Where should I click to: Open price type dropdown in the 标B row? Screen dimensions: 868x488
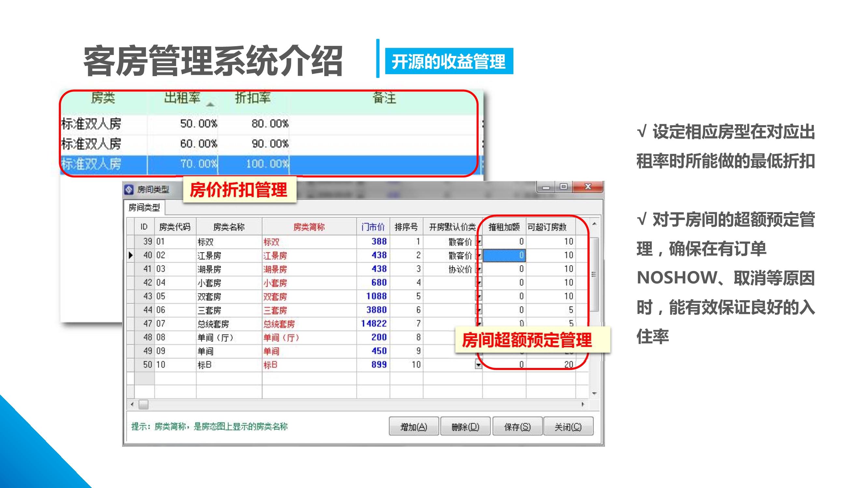click(479, 365)
